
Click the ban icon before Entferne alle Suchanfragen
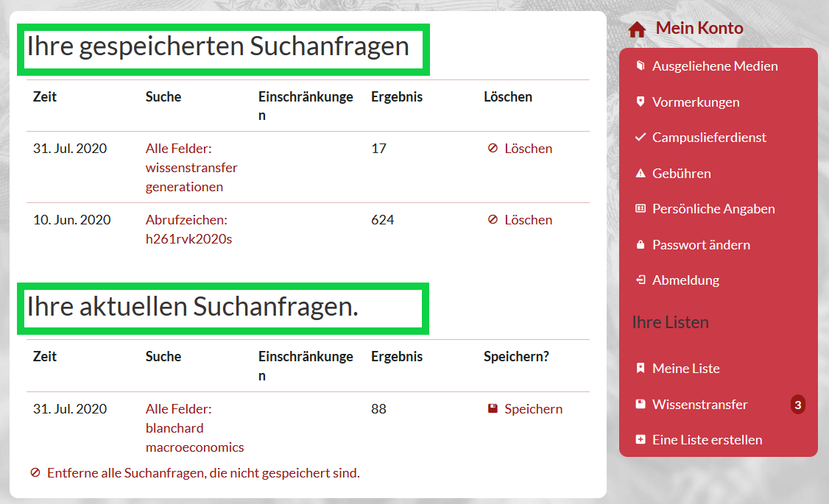(35, 473)
